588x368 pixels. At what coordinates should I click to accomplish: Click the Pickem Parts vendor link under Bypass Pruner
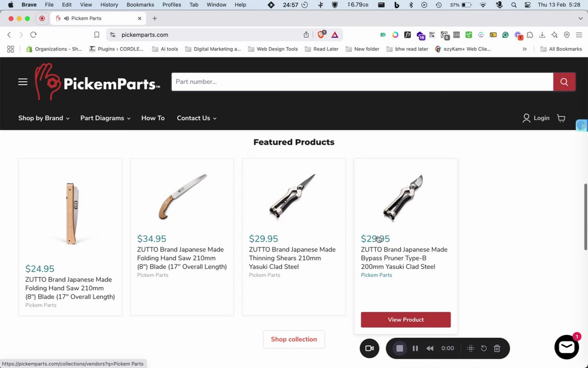click(x=376, y=275)
